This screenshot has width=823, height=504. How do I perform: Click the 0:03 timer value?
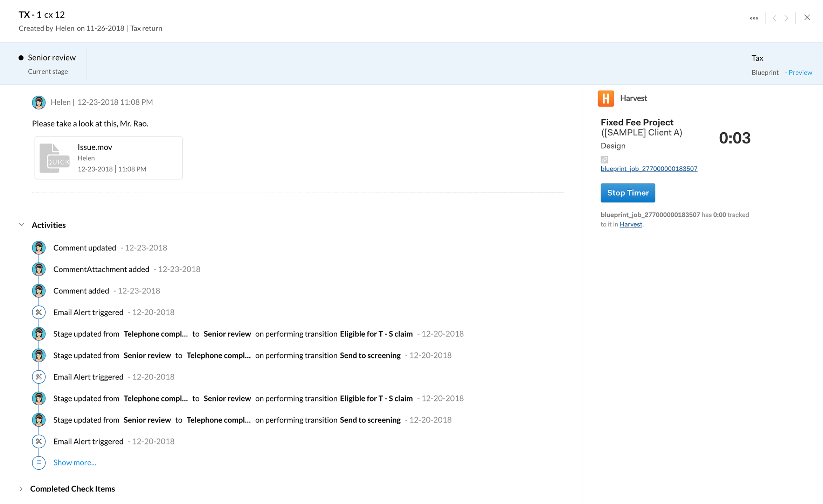[734, 138]
